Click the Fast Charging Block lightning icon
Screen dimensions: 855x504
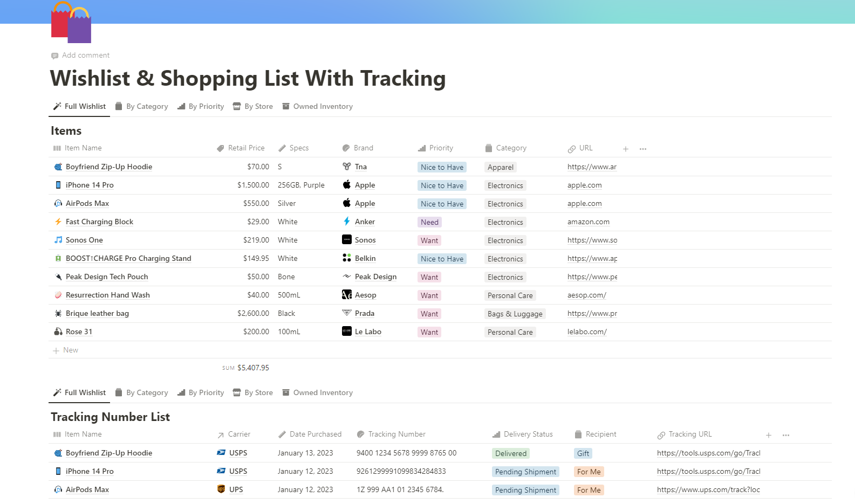[58, 222]
